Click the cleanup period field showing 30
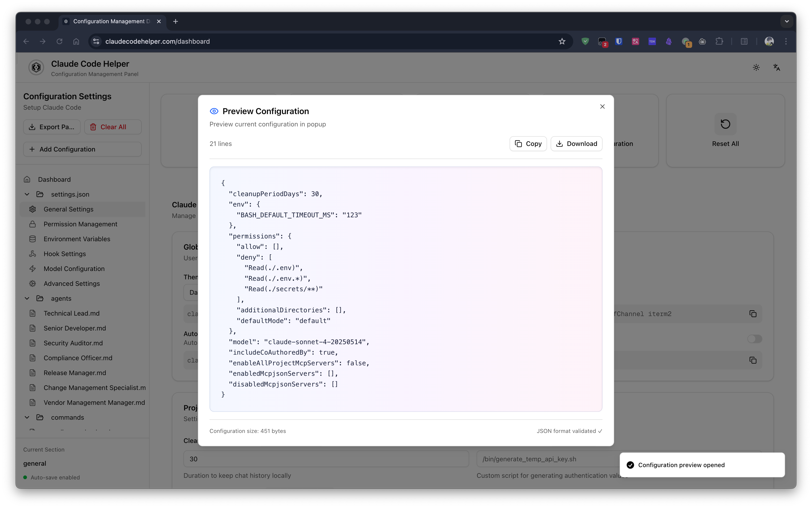The width and height of the screenshot is (812, 508). tap(326, 459)
